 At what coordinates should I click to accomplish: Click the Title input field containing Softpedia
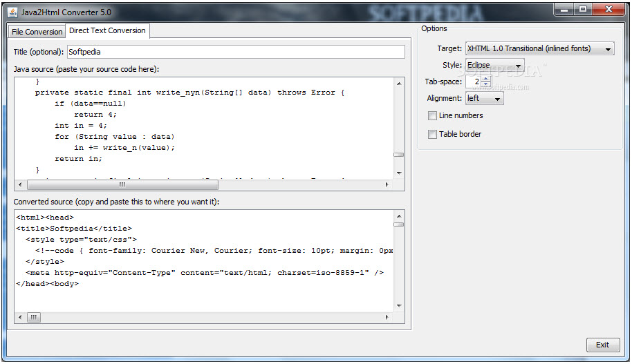(236, 52)
